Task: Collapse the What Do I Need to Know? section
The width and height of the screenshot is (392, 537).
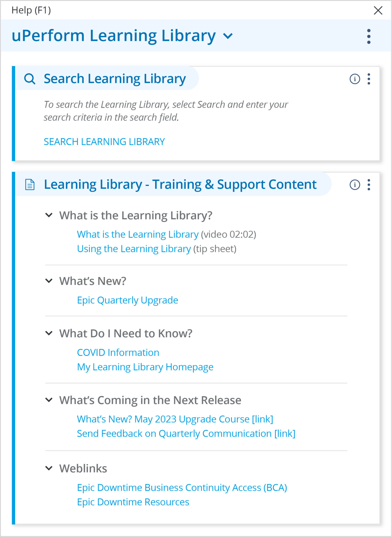Action: tap(49, 333)
